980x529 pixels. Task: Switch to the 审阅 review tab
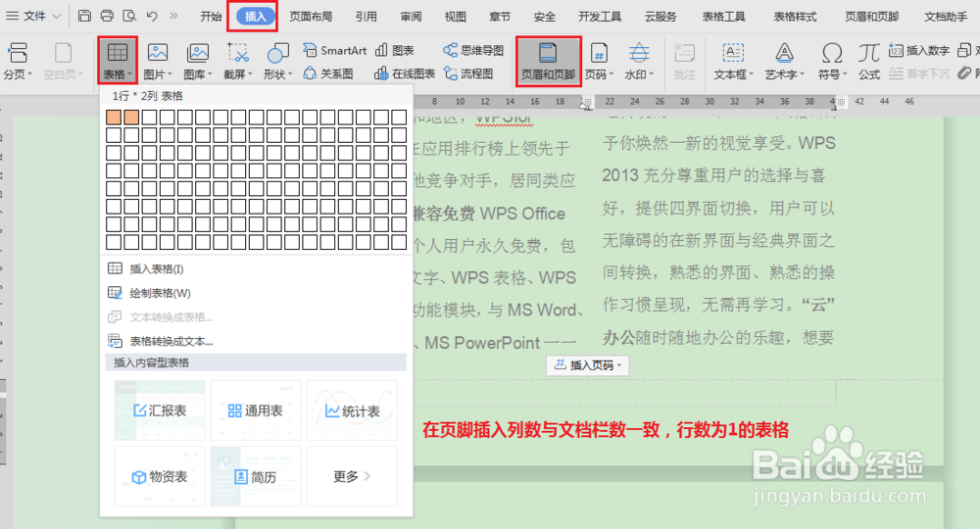[411, 17]
